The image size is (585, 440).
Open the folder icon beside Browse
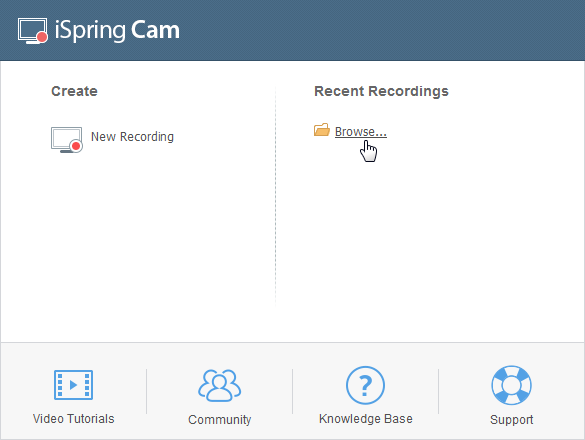tap(322, 130)
